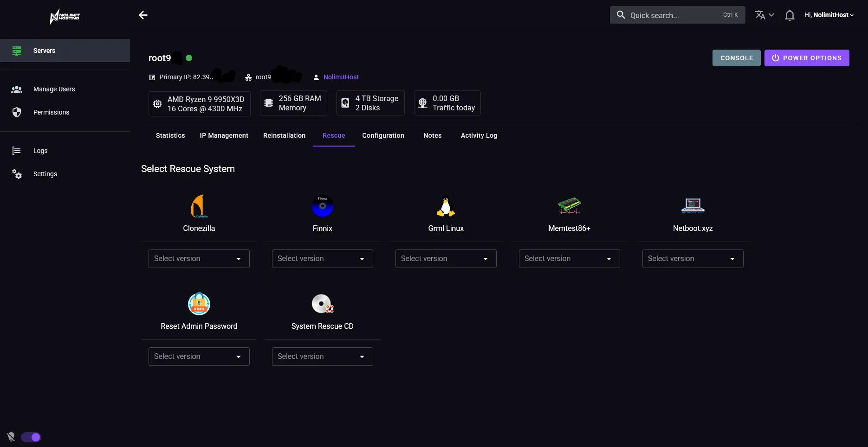Open Settings in sidebar

click(x=65, y=174)
